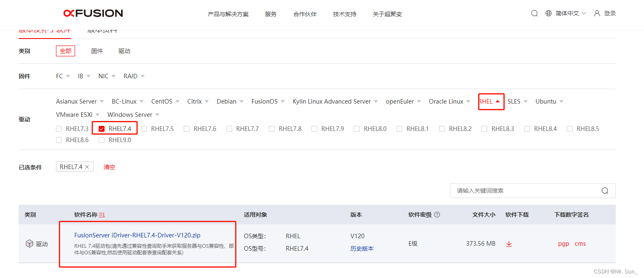Expand the SLES driver dropdown
The image size is (644, 278).
[x=518, y=102]
